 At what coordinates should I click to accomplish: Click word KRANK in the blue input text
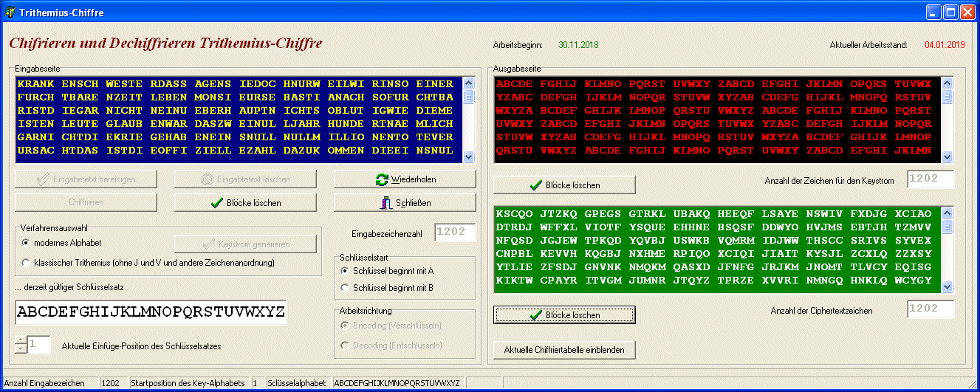[36, 84]
